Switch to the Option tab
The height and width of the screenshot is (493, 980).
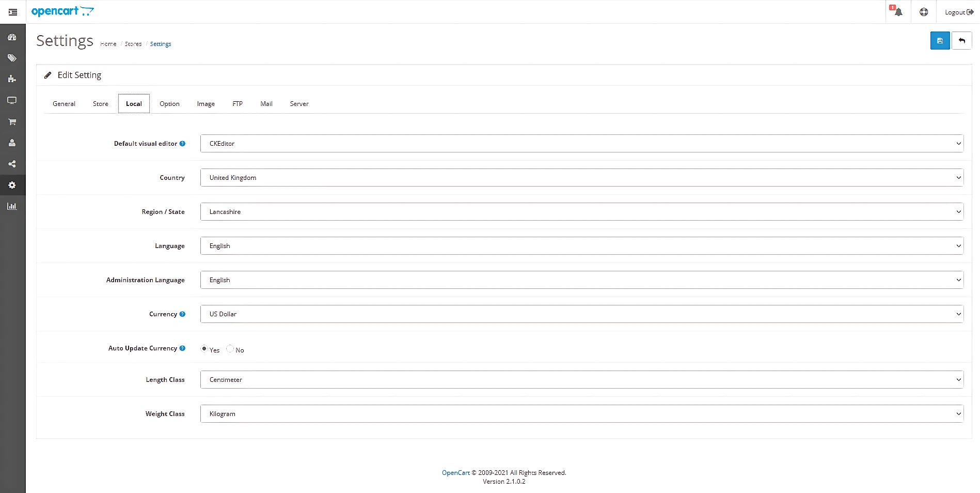point(169,104)
